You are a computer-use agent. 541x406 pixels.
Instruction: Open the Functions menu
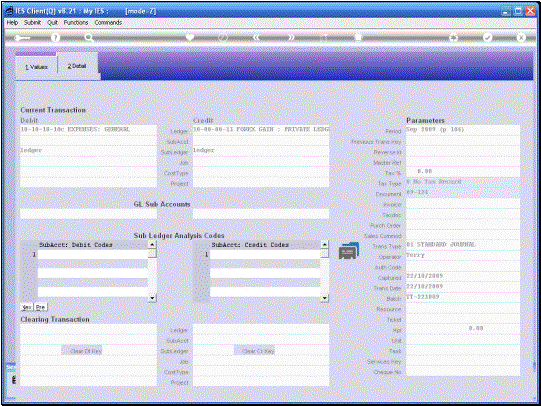pyautogui.click(x=76, y=22)
